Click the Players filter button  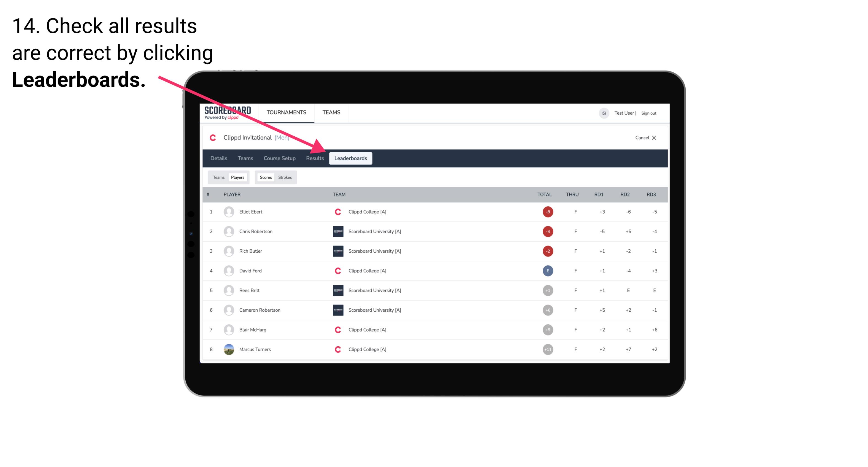point(237,177)
